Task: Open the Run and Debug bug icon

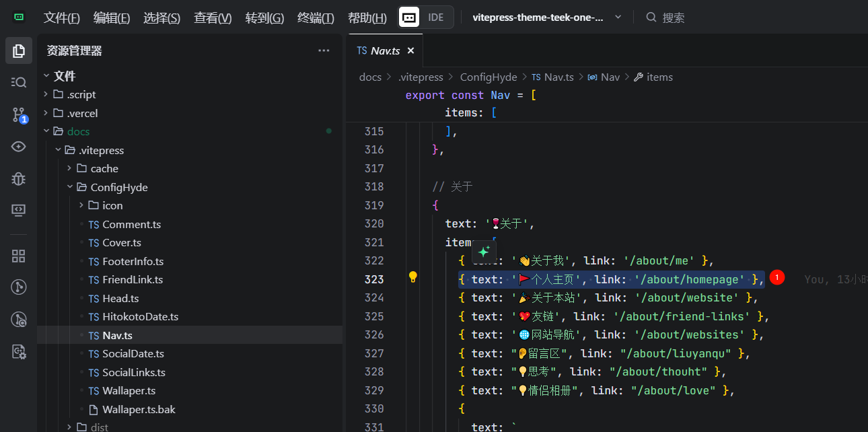Action: point(19,178)
